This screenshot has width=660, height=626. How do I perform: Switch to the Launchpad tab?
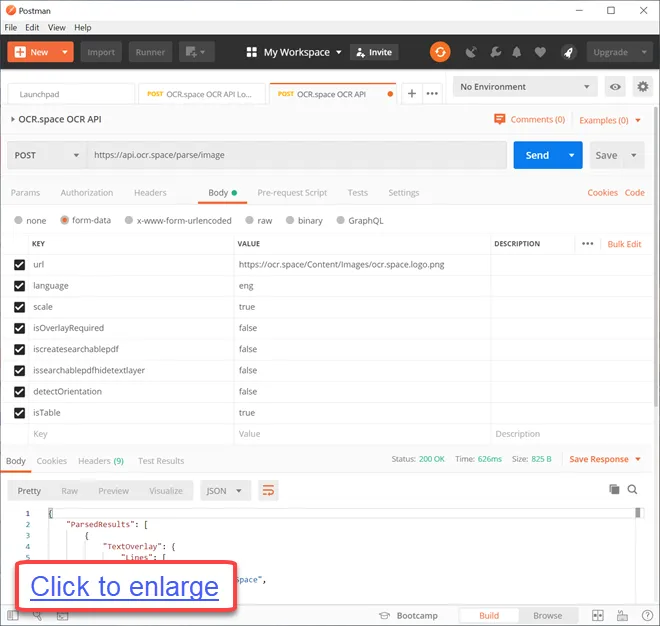click(x=72, y=94)
